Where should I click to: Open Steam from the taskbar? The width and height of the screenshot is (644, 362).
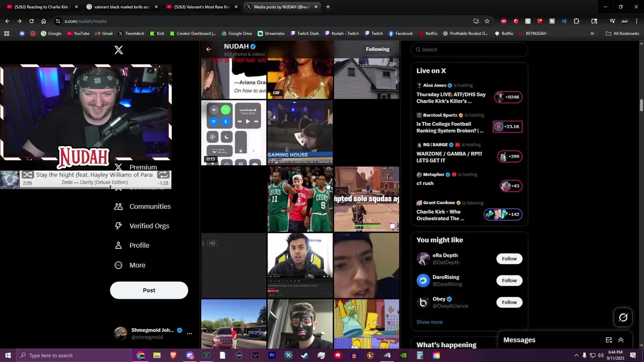coord(305,355)
